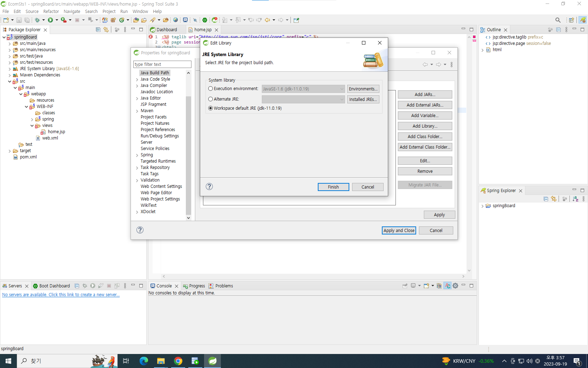588x368 pixels.
Task: Expand html node in Outline
Action: (482, 50)
